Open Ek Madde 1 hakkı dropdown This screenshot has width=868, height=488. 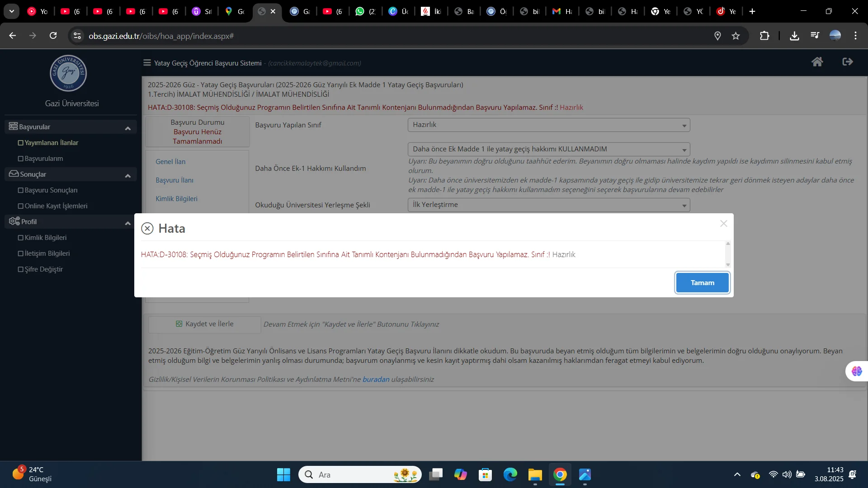tap(548, 149)
